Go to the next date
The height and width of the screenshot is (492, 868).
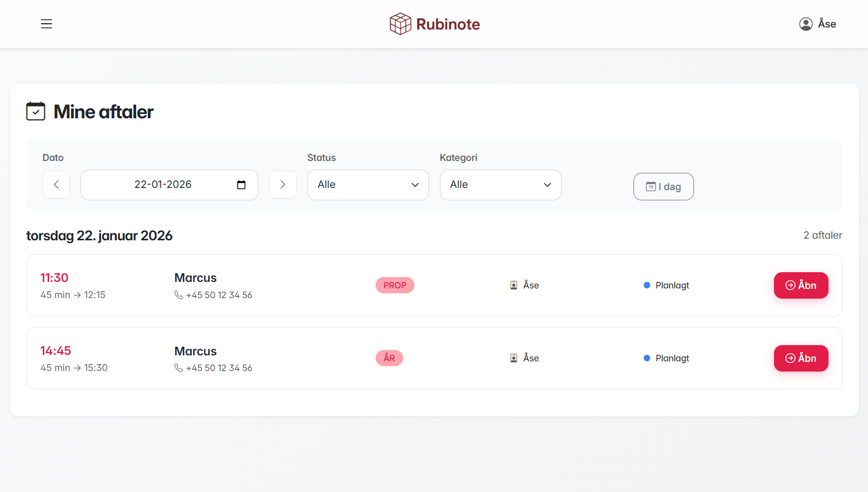click(x=283, y=185)
